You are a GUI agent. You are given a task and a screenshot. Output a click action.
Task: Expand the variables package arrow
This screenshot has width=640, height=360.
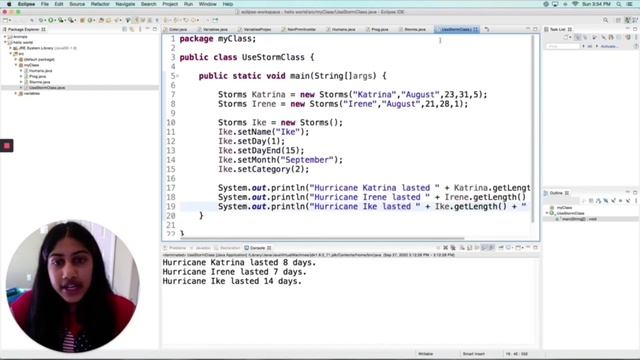[16, 93]
